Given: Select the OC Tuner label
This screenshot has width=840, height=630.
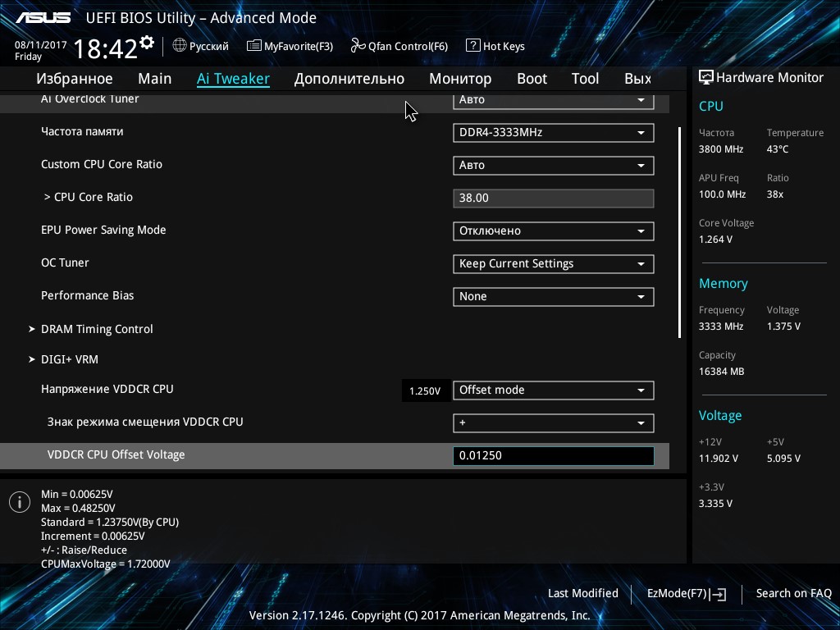Looking at the screenshot, I should point(65,262).
